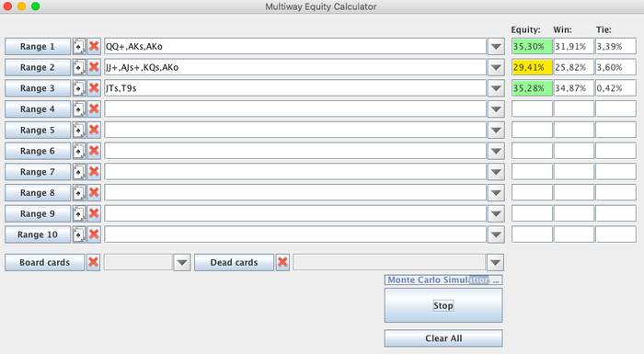Clear Range 4 with red X
This screenshot has height=354, width=644.
click(94, 109)
